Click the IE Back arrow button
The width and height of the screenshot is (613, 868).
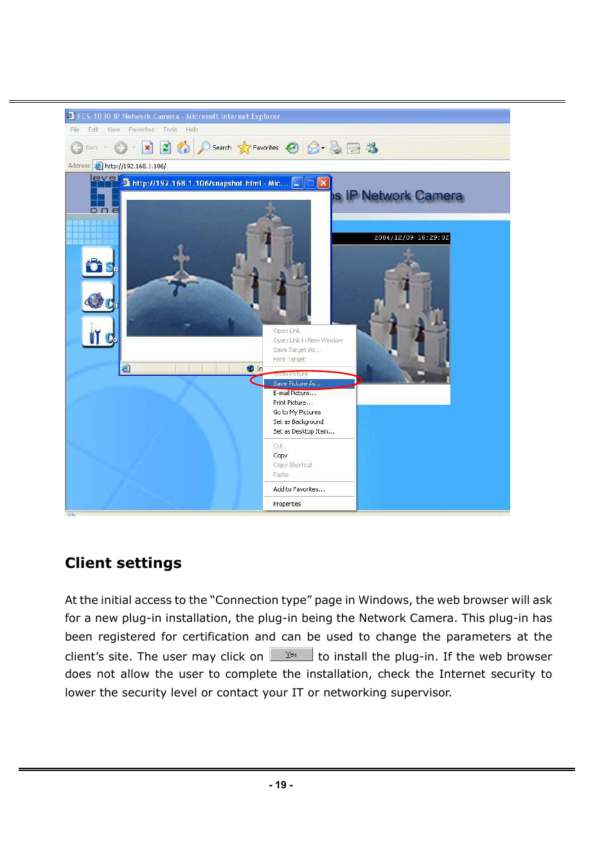point(77,148)
